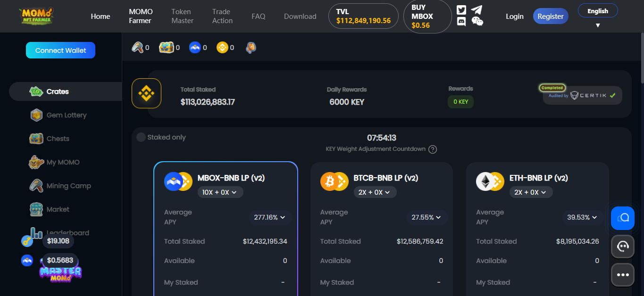The image size is (644, 296).
Task: Expand the ETH-BNB 2X + 0X multiplier dropdown
Action: click(x=531, y=192)
